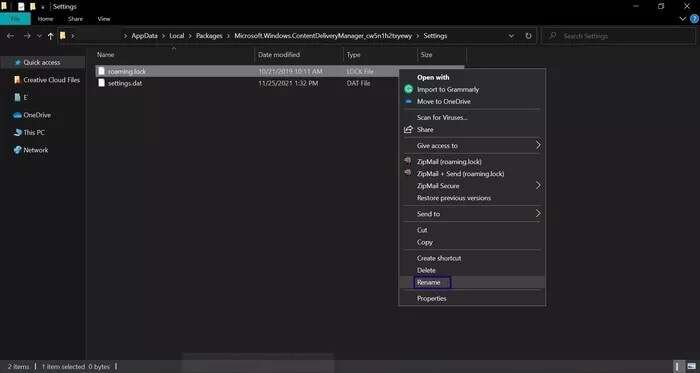Expand the ZipMail Secure submenu

471,186
